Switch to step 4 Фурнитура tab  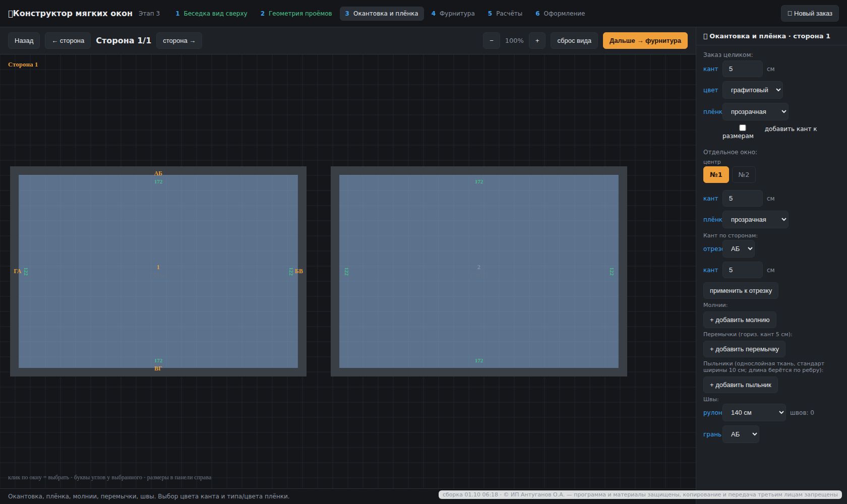point(453,14)
